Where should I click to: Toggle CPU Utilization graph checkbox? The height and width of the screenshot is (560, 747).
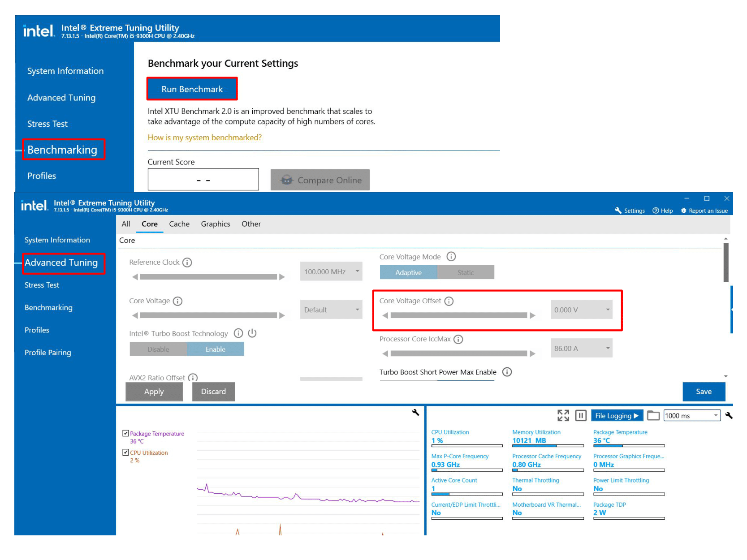pos(125,452)
